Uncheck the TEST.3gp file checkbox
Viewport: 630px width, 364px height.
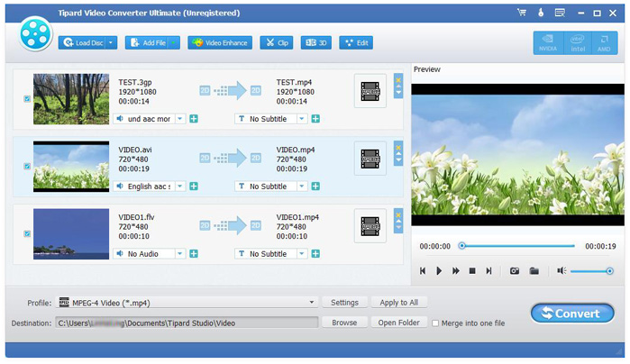pyautogui.click(x=27, y=98)
